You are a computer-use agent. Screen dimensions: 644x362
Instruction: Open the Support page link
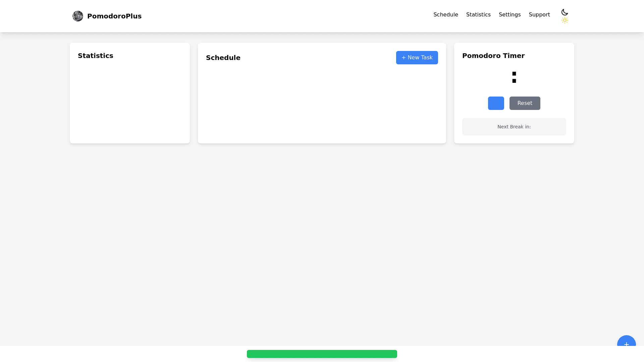pyautogui.click(x=539, y=15)
